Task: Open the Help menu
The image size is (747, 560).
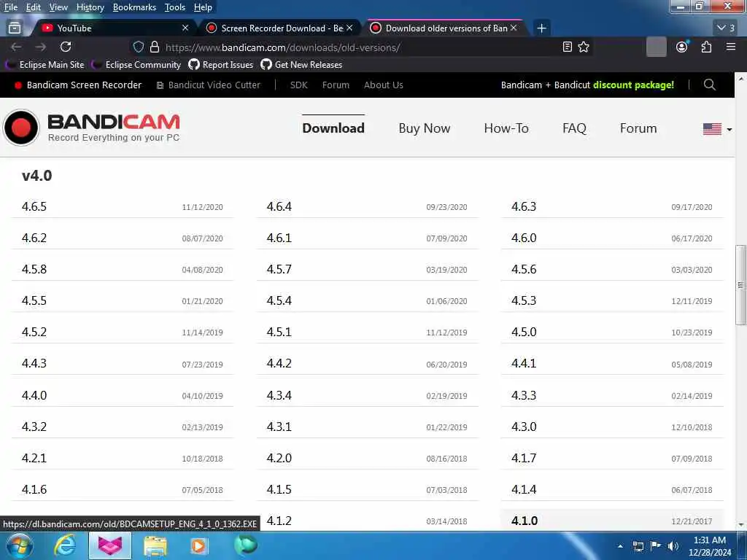Action: coord(203,7)
